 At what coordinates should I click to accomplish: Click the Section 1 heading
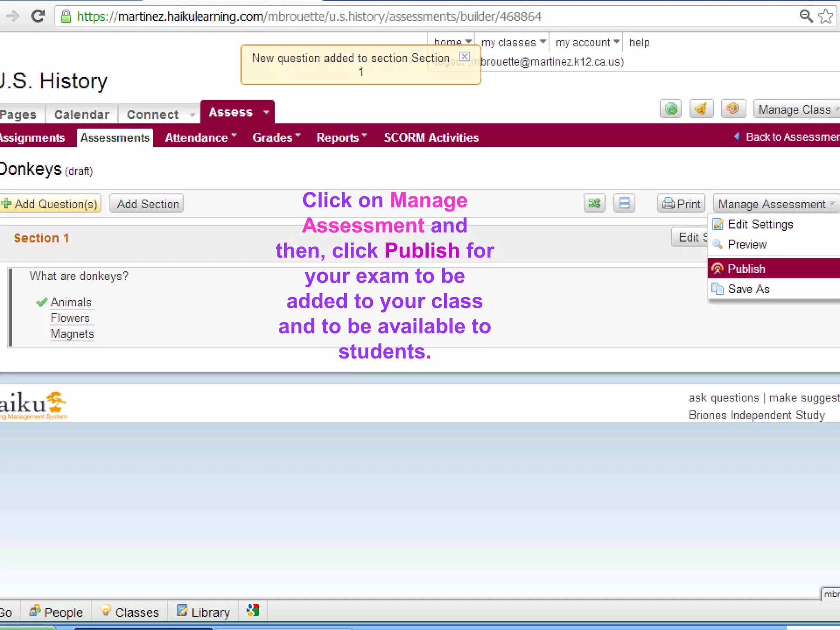click(x=41, y=238)
